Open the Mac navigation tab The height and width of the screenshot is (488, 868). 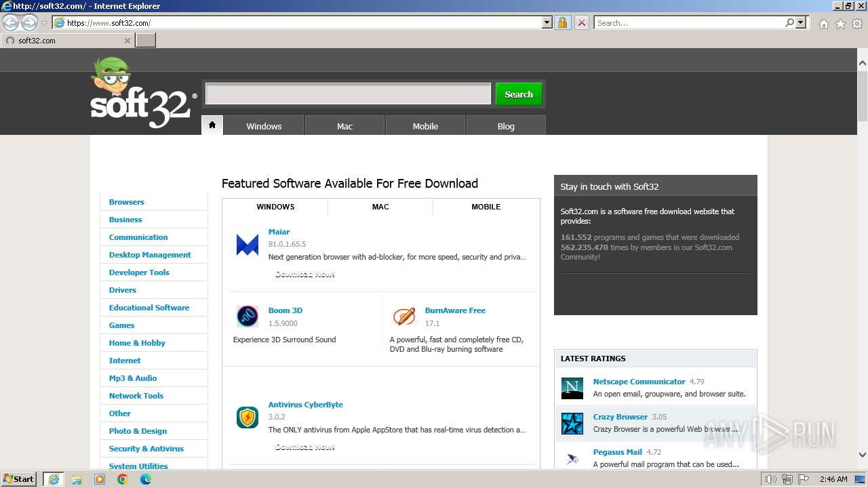[344, 126]
